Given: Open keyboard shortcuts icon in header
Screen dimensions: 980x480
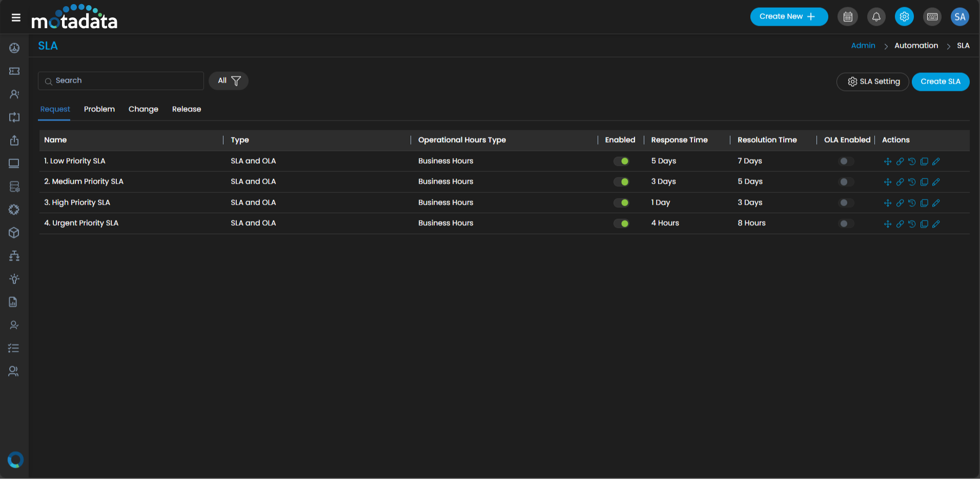Looking at the screenshot, I should coord(932,17).
